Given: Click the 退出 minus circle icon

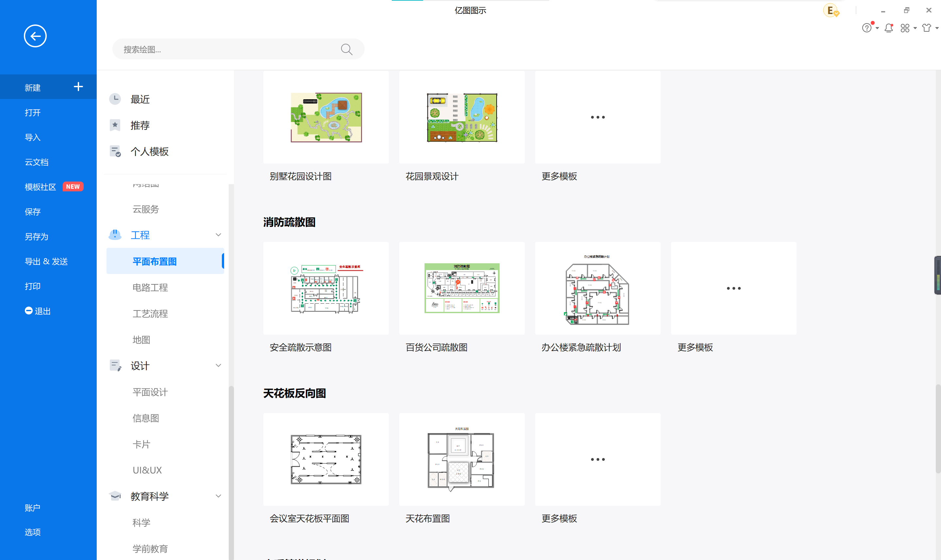Looking at the screenshot, I should pos(28,311).
